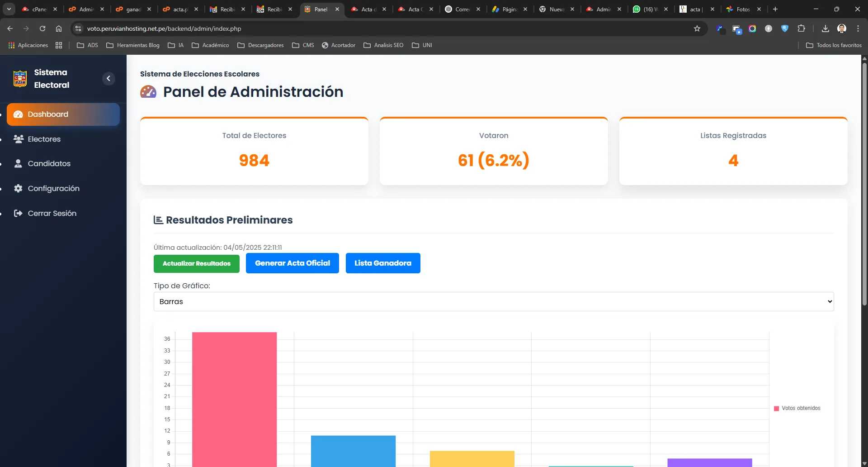
Task: Open the ADS bookmarks folder
Action: [87, 45]
